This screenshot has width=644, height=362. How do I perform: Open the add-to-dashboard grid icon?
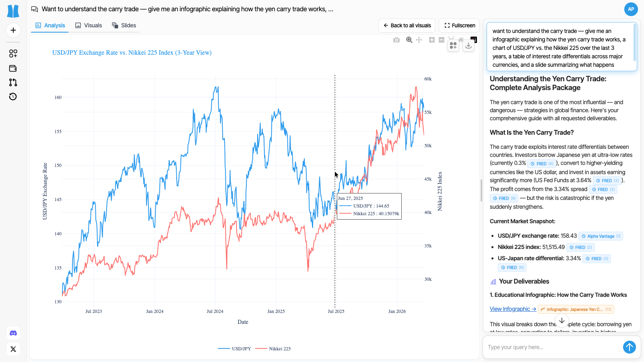[453, 45]
